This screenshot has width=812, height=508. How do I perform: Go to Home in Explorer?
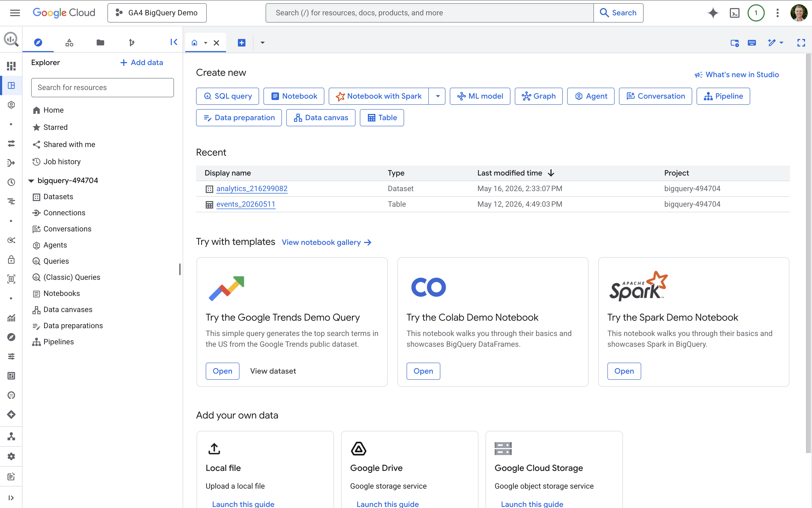click(53, 110)
